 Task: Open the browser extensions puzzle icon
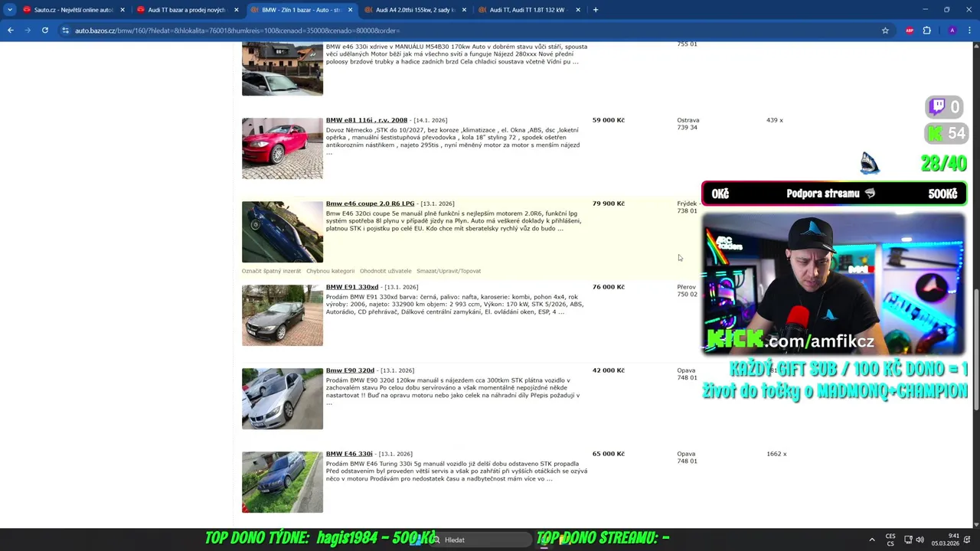tap(927, 31)
